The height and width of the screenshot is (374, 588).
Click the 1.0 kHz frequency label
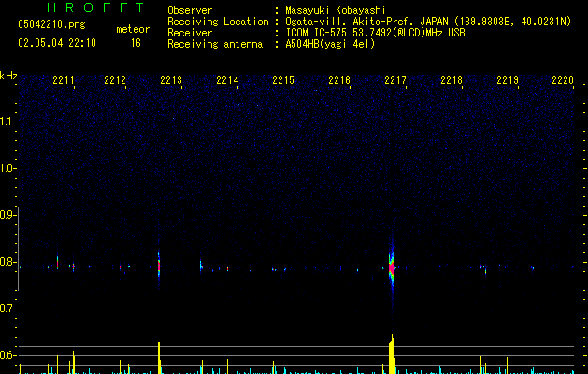(x=7, y=168)
